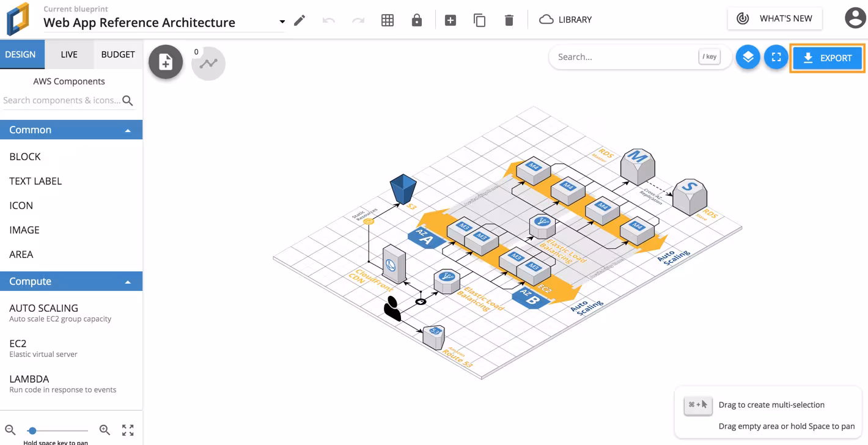Image resolution: width=868 pixels, height=445 pixels.
Task: Click the Export button
Action: click(827, 58)
